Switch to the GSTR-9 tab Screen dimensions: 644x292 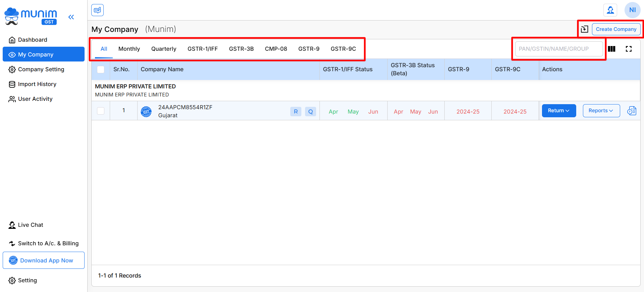(309, 49)
